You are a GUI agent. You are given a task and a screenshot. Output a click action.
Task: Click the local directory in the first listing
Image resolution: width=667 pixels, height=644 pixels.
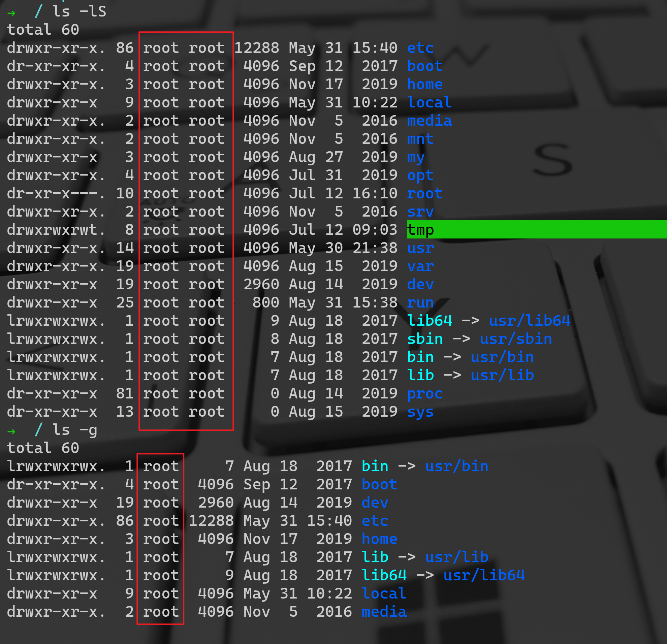click(x=430, y=103)
